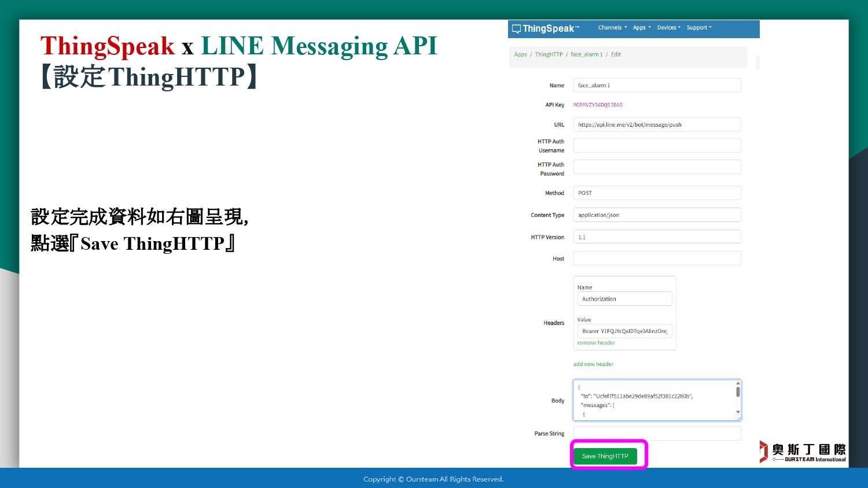Viewport: 868px width, 488px height.
Task: Edit the header Name field Authorization
Action: point(624,299)
